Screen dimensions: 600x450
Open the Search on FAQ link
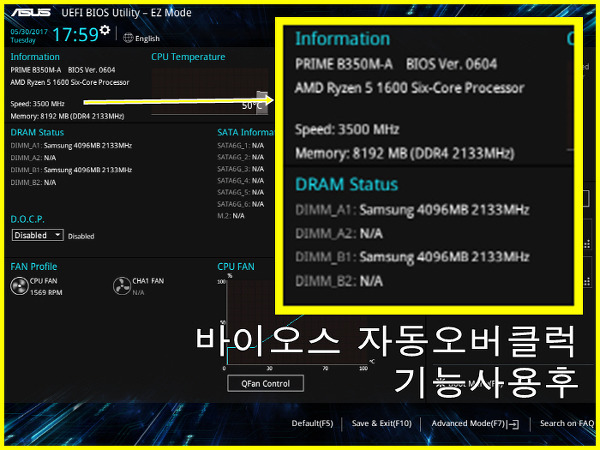tap(567, 424)
